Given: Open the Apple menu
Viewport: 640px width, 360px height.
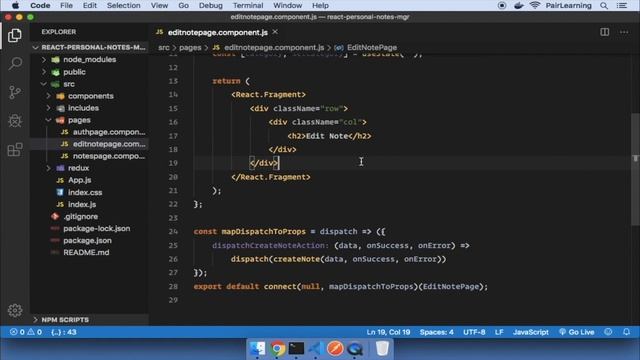Looking at the screenshot, I should pyautogui.click(x=15, y=5).
